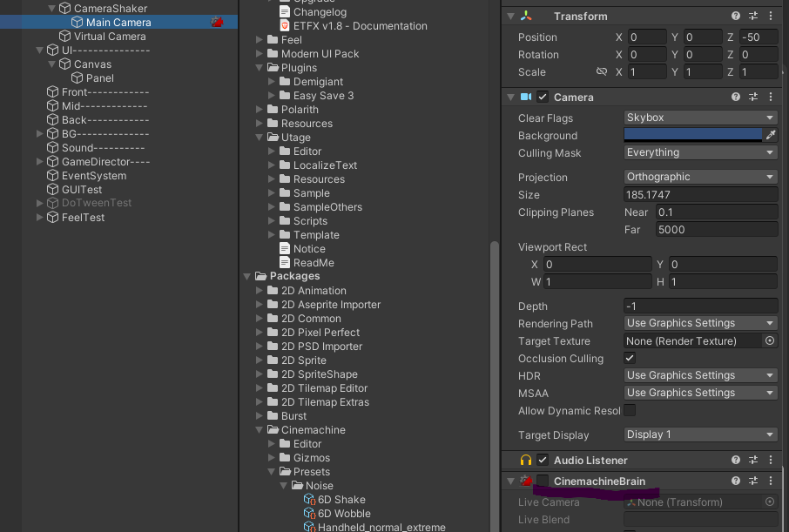Click the Background color swatch
Screen dimensions: 789x532
(x=691, y=136)
